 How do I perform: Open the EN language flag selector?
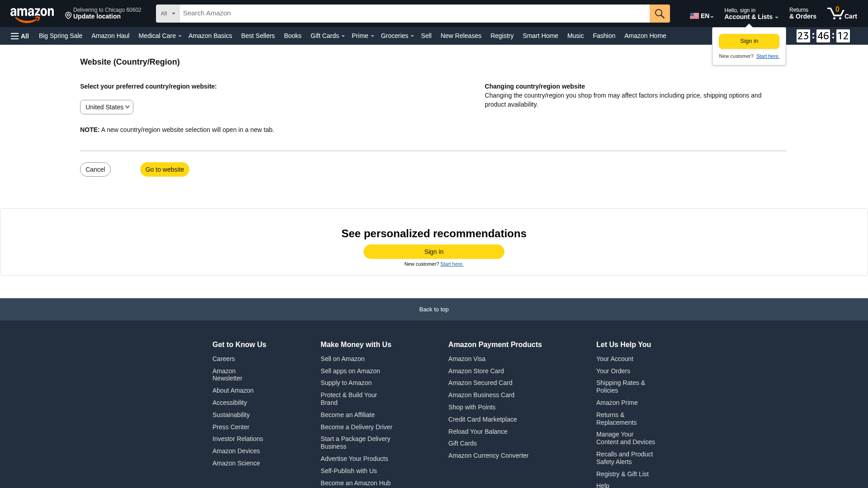pos(701,16)
